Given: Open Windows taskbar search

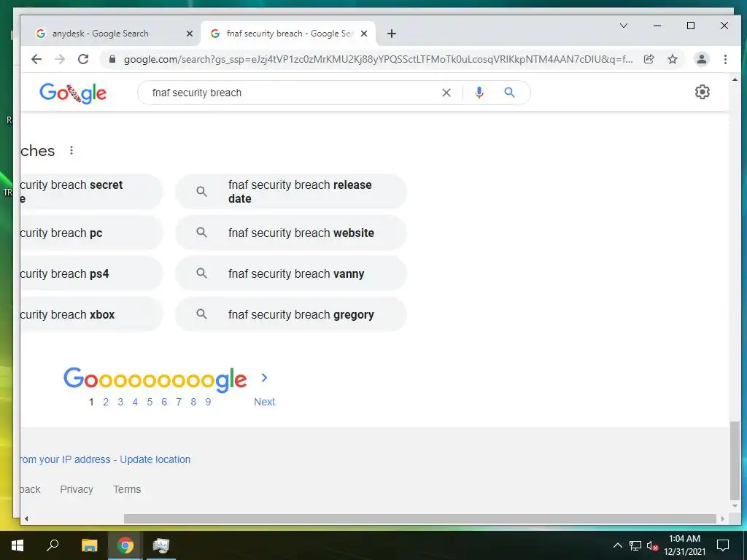Looking at the screenshot, I should click(x=53, y=545).
